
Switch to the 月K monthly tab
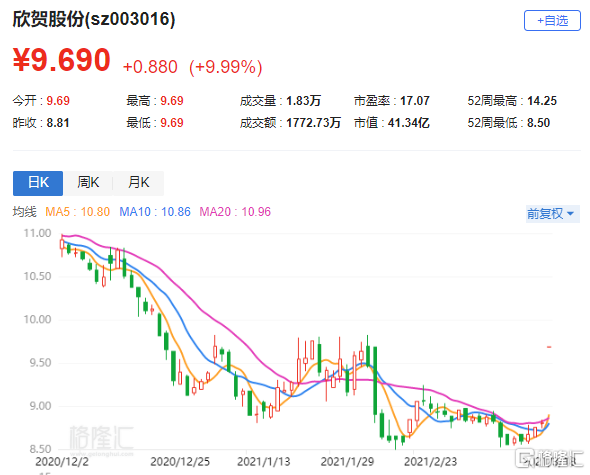138,183
